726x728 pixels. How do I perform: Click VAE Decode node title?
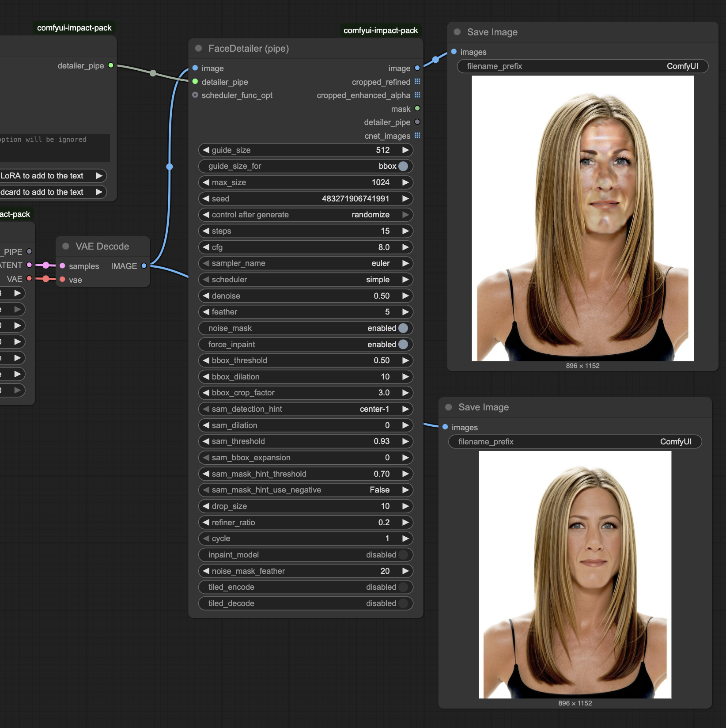coord(102,246)
